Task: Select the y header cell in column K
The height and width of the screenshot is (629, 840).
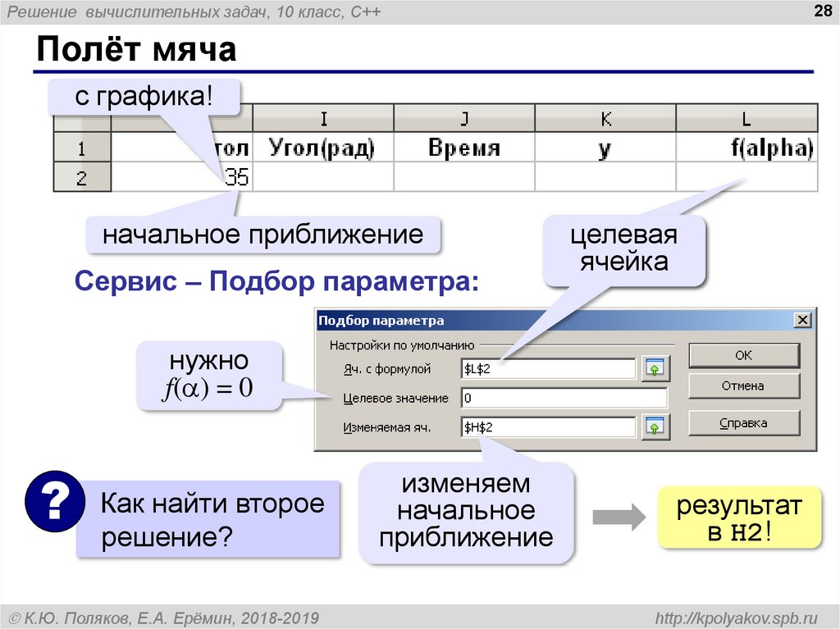Action: click(605, 148)
